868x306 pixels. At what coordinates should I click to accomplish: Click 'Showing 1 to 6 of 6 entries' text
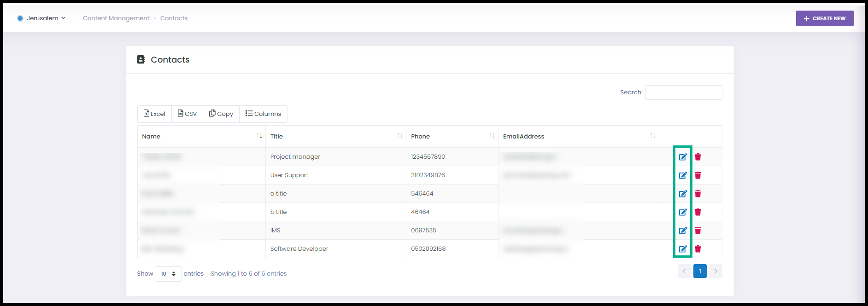(x=249, y=274)
